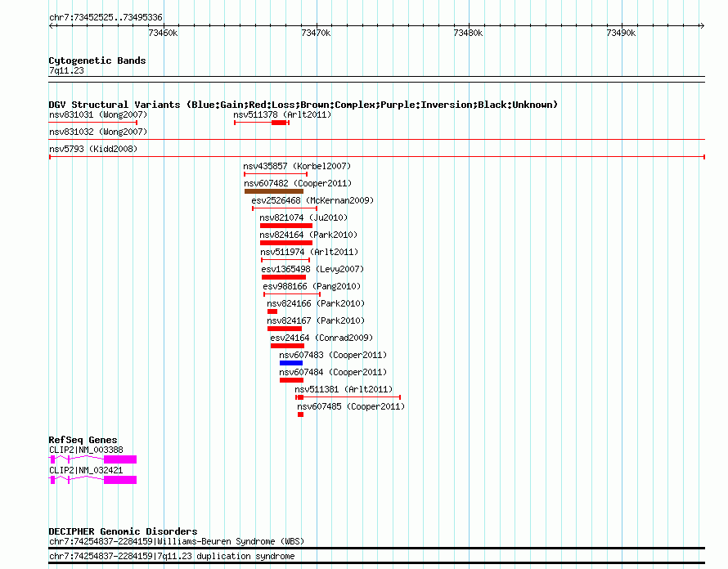The width and height of the screenshot is (728, 569).
Task: Select red loss bar under nsv824164
Action: pyautogui.click(x=286, y=243)
